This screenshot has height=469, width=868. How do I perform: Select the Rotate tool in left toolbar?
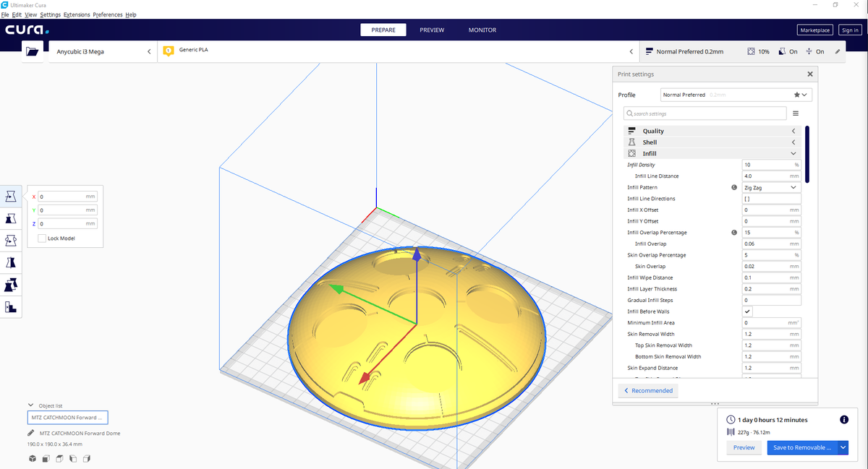11,240
